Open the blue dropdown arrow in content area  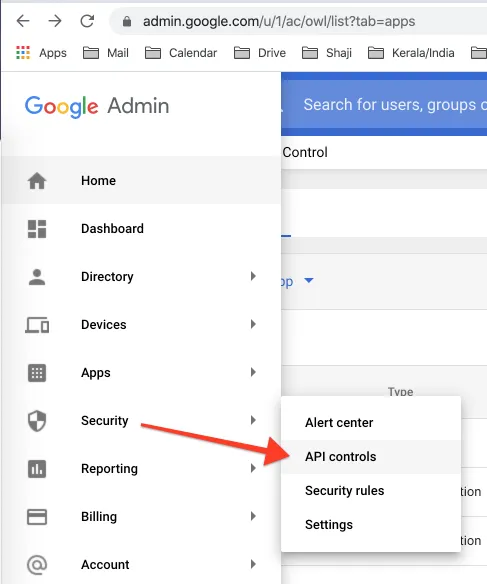[x=309, y=280]
